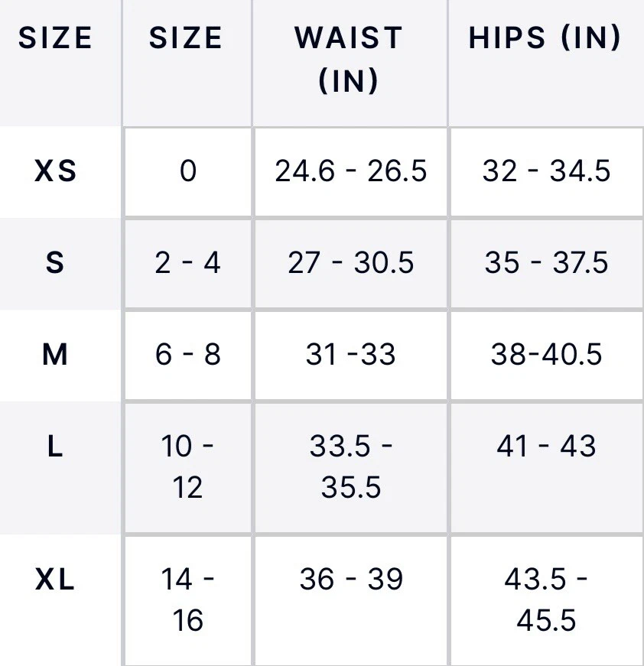Select the XL size row label

click(x=55, y=580)
